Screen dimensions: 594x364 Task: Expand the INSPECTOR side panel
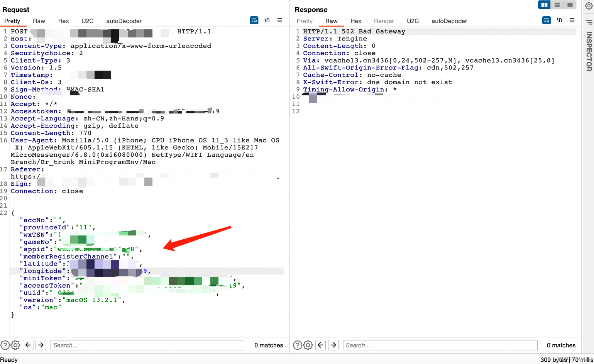tap(589, 51)
